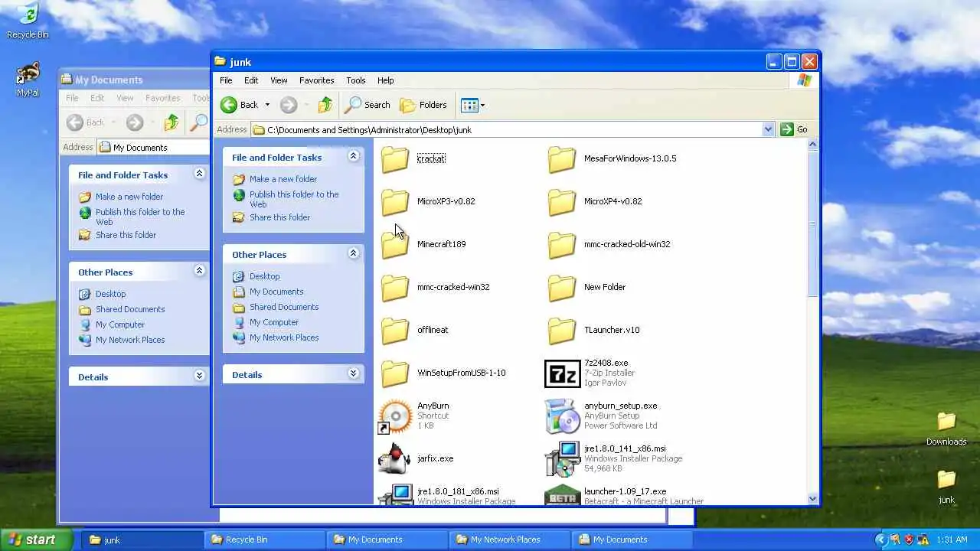Collapse Other Places panel in junk
The height and width of the screenshot is (551, 980).
coord(353,253)
